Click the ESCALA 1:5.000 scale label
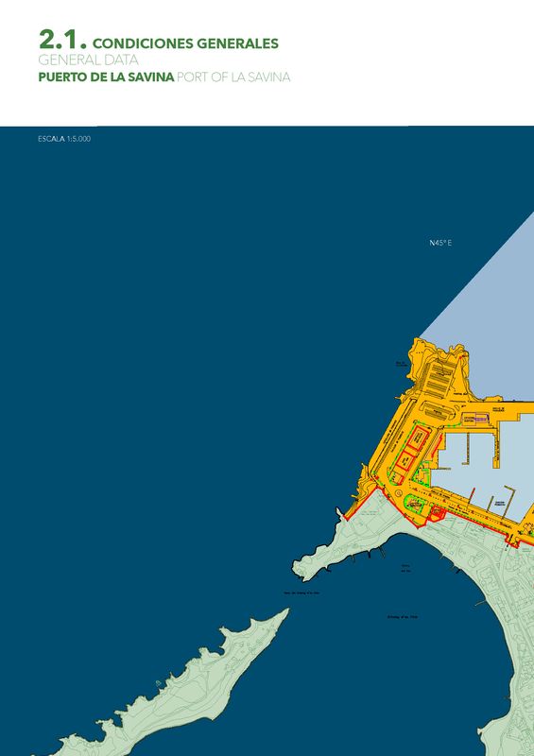This screenshot has height=756, width=534. [64, 139]
